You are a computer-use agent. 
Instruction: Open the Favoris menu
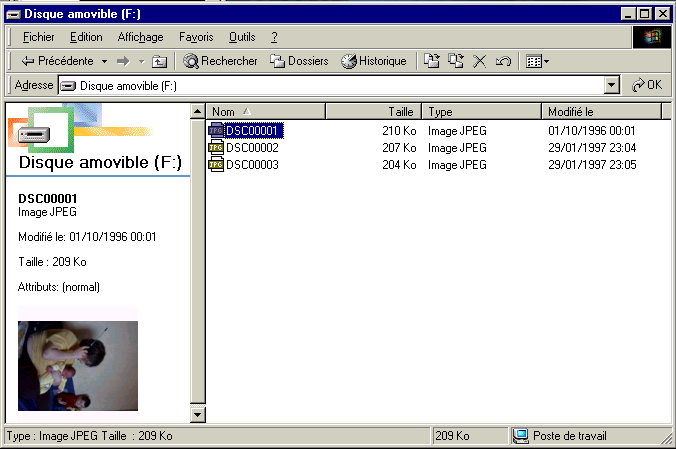(x=196, y=37)
